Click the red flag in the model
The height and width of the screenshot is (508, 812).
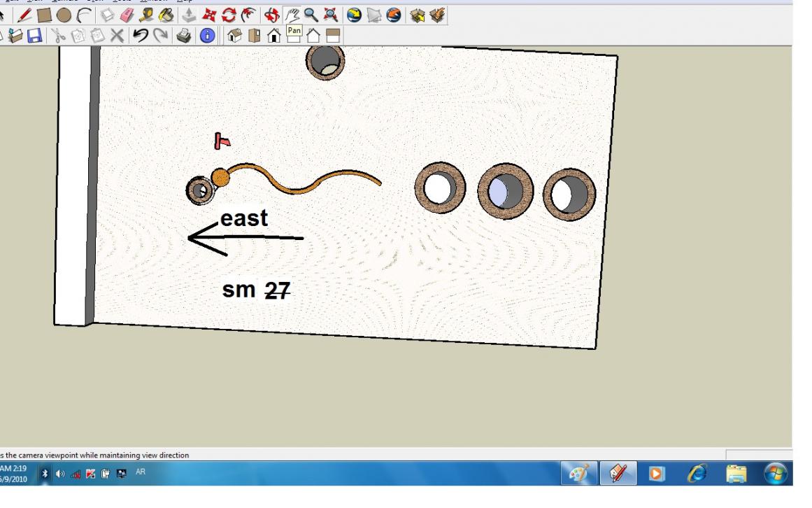(x=222, y=141)
